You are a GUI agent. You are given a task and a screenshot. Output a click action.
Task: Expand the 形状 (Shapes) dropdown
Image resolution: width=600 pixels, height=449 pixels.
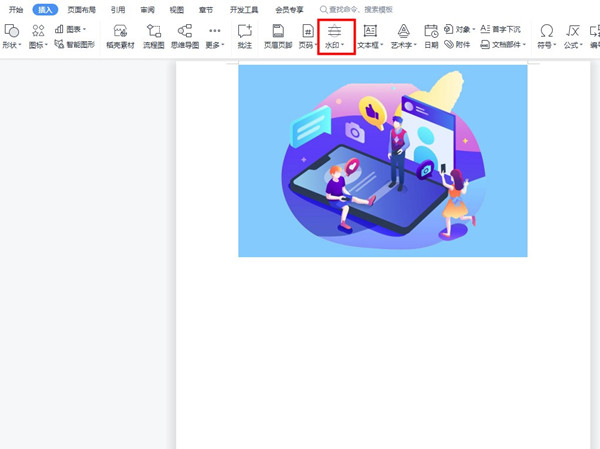point(11,45)
